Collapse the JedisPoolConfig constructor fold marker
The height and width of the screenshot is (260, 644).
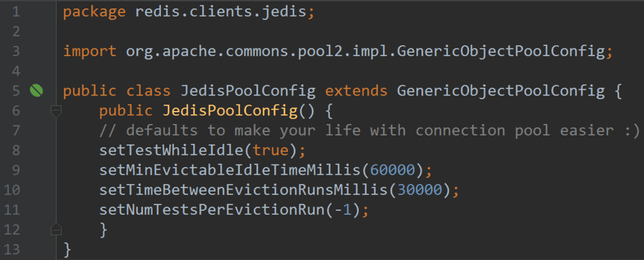[56, 112]
